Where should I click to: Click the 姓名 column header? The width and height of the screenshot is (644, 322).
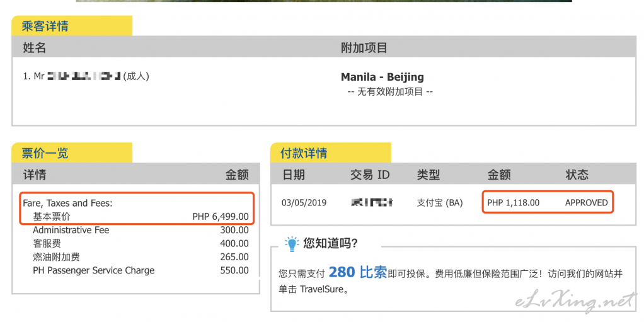[35, 48]
